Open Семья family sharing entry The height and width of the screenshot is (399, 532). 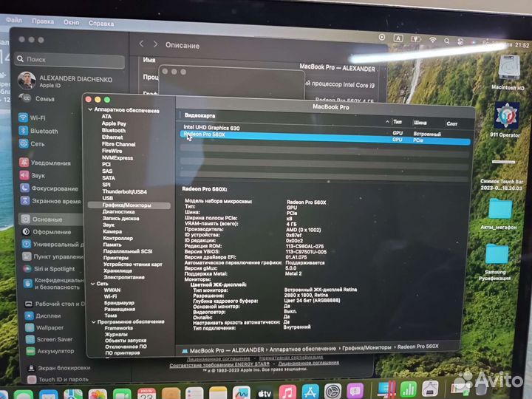(x=38, y=99)
